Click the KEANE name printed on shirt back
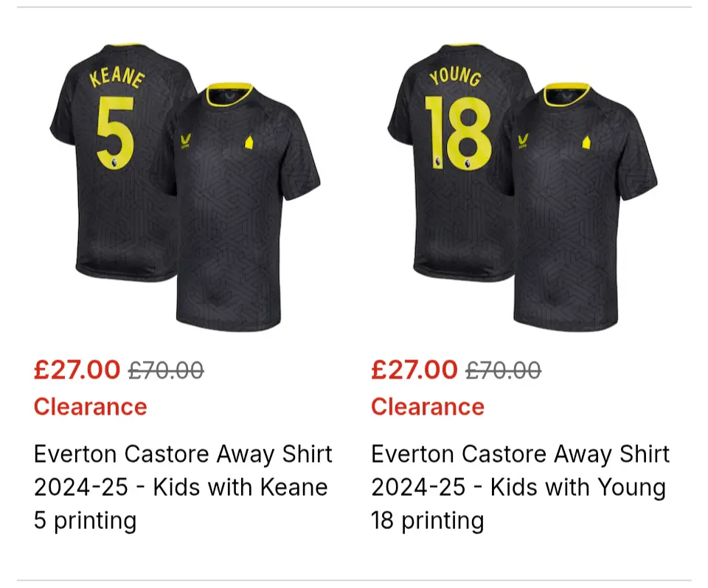The image size is (708, 588). click(117, 76)
